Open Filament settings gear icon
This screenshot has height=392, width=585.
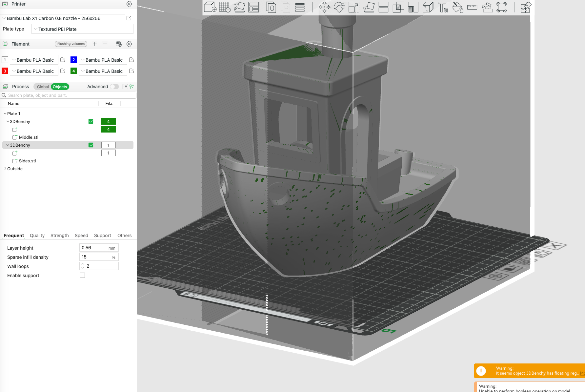(x=129, y=44)
